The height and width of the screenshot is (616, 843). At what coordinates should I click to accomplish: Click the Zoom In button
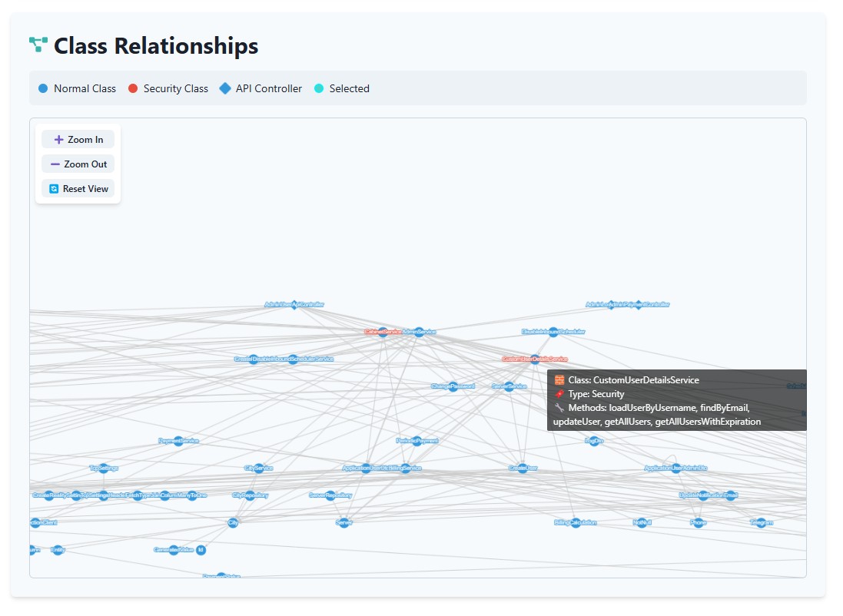(78, 140)
